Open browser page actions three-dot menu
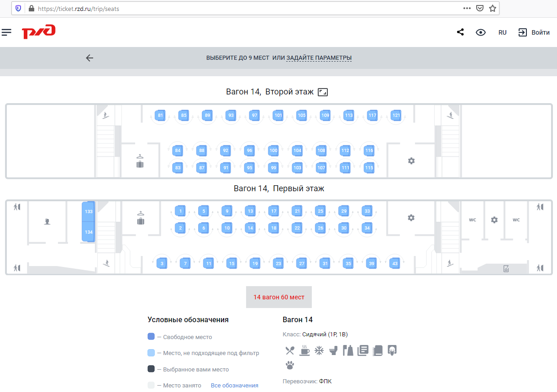 (x=467, y=8)
